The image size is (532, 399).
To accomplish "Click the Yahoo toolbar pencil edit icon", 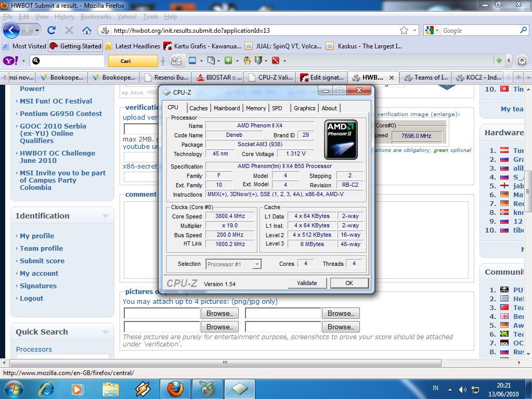I will 176,61.
